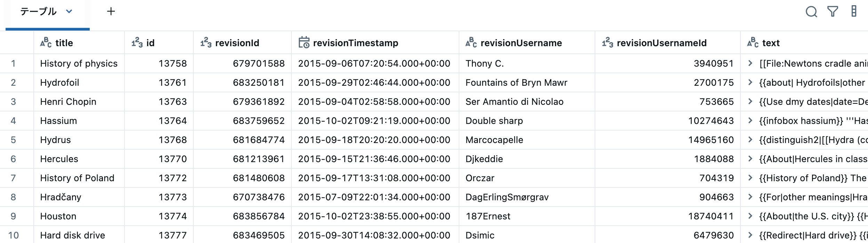The height and width of the screenshot is (243, 868).
Task: Open the テーブル tab dropdown arrow
Action: point(69,11)
